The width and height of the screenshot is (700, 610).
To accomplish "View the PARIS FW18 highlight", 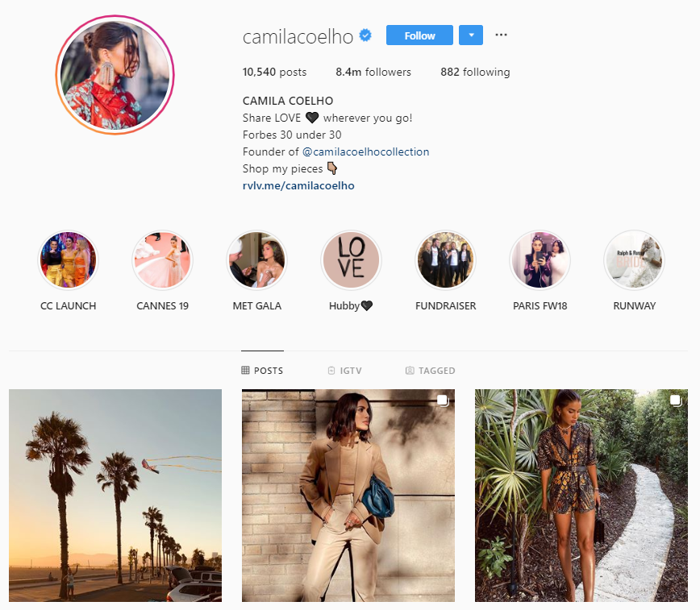I will (540, 260).
